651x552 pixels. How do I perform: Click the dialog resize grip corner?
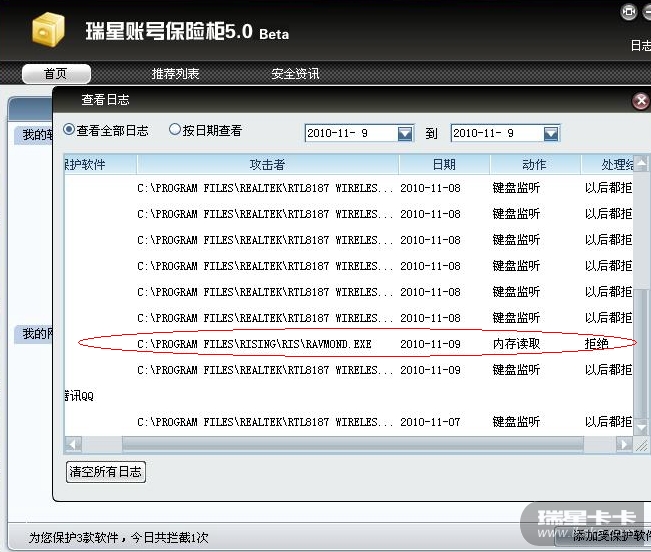641,445
